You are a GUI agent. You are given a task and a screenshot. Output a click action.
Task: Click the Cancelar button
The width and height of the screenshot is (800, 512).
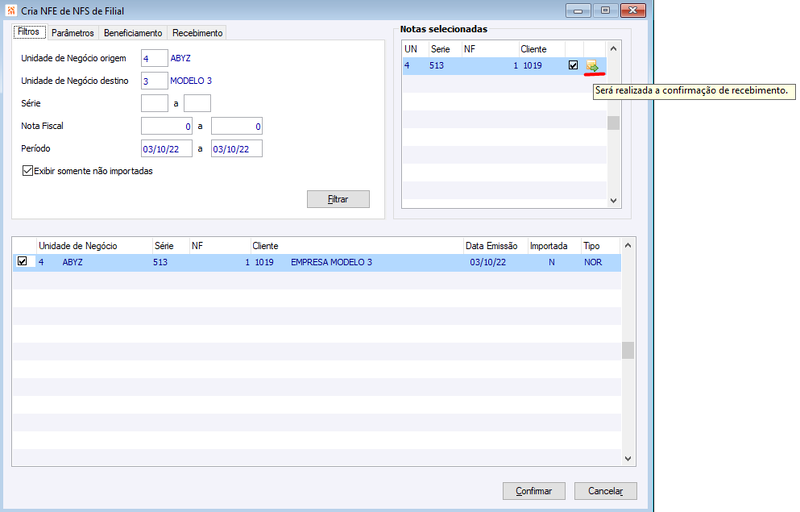pyautogui.click(x=605, y=491)
